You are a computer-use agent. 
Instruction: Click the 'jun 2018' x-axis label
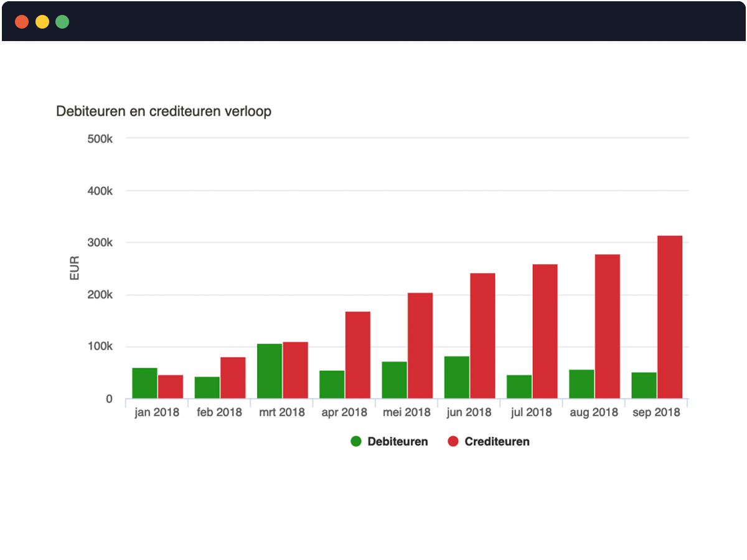(x=469, y=413)
